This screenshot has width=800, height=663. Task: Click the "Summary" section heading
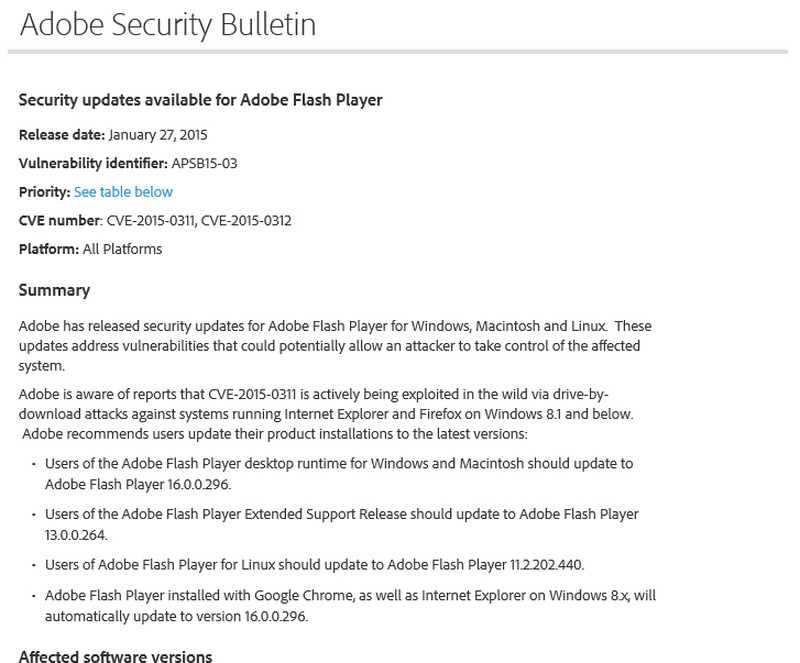[54, 291]
